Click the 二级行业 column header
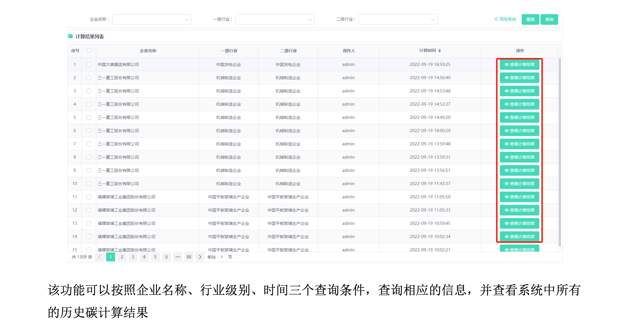This screenshot has height=323, width=644. pyautogui.click(x=289, y=51)
